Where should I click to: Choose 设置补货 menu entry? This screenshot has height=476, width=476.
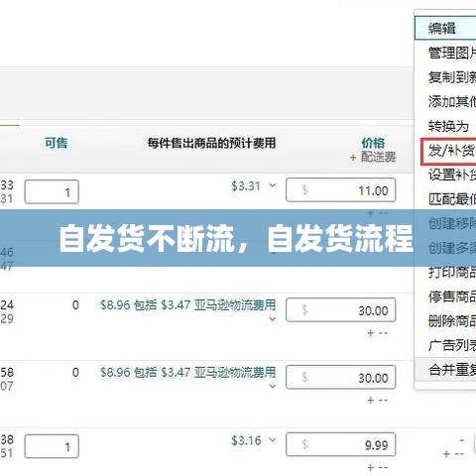click(x=452, y=175)
